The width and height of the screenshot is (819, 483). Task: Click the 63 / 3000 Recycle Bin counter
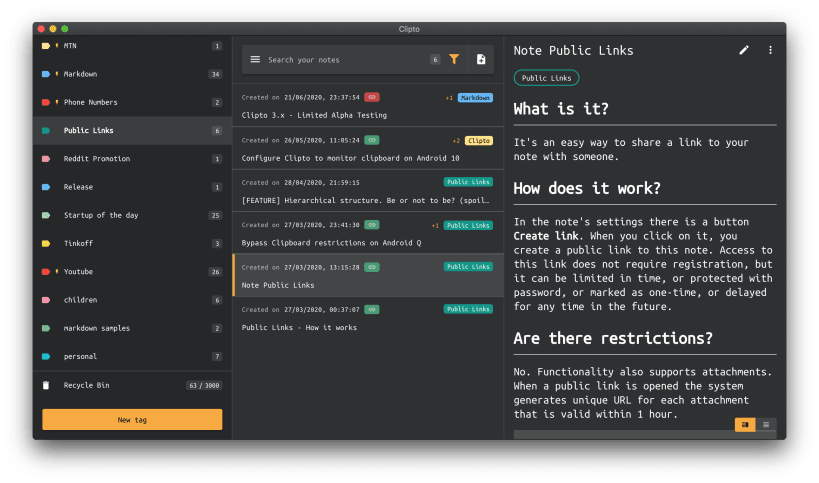[x=204, y=385]
